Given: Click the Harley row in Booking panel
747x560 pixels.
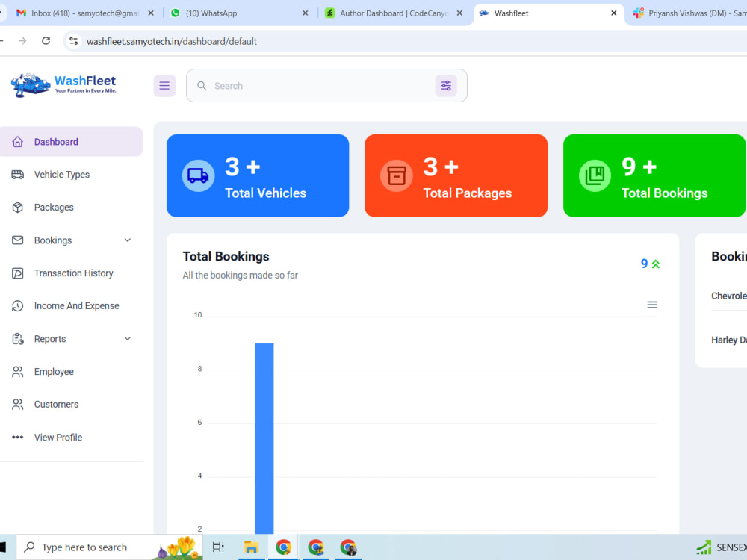Looking at the screenshot, I should coord(729,340).
